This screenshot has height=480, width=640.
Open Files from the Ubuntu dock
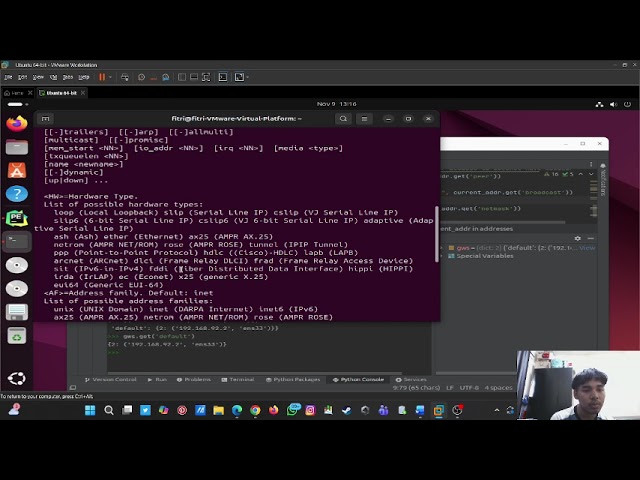tap(17, 147)
